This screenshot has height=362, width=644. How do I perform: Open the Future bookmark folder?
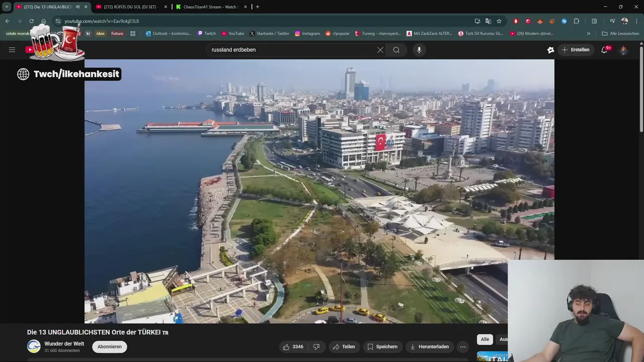tap(117, 34)
